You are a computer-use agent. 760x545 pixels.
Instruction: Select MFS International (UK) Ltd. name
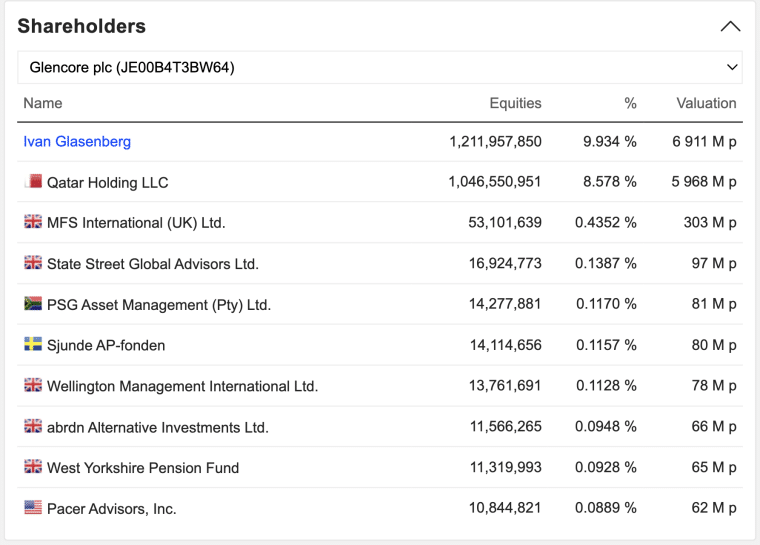(136, 223)
